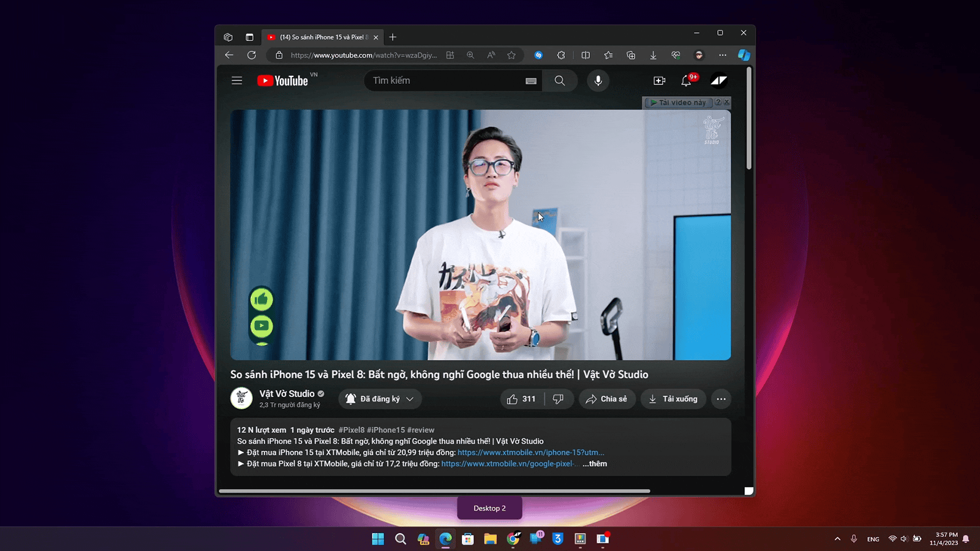Open the YouTube account avatar menu
The width and height of the screenshot is (980, 551).
pyautogui.click(x=719, y=81)
